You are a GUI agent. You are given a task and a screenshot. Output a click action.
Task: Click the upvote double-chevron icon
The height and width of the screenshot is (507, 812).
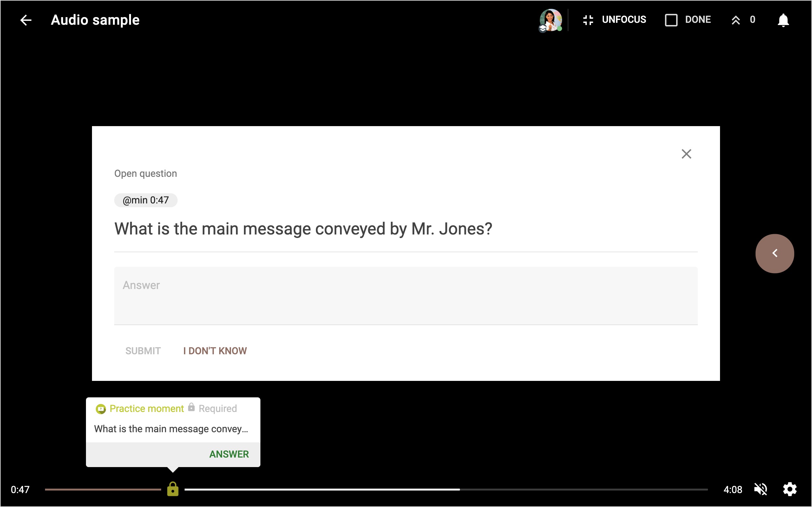tap(736, 20)
